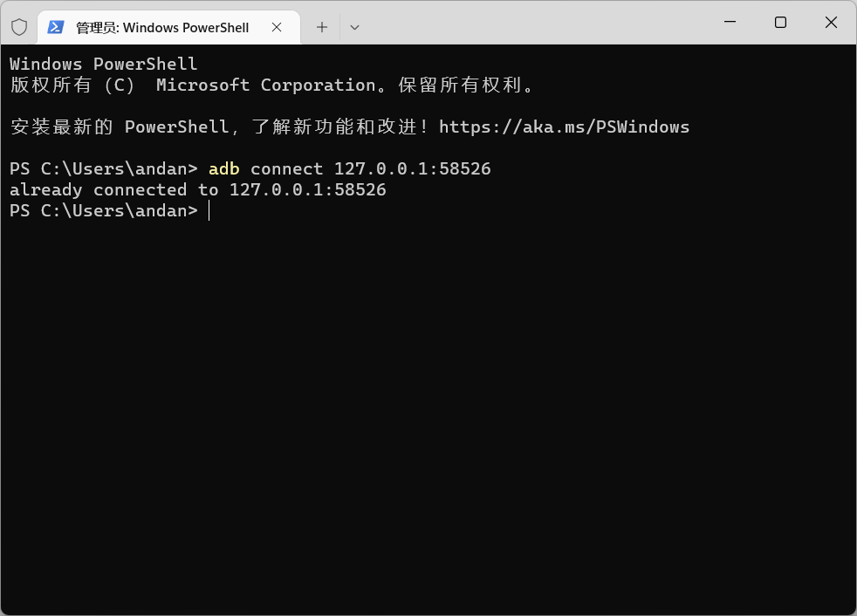Close the terminal window

click(831, 22)
